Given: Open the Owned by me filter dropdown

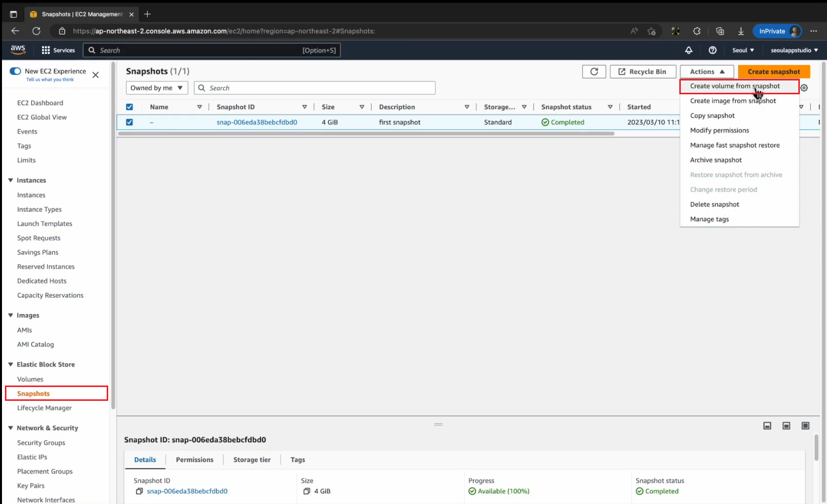Looking at the screenshot, I should pos(157,88).
